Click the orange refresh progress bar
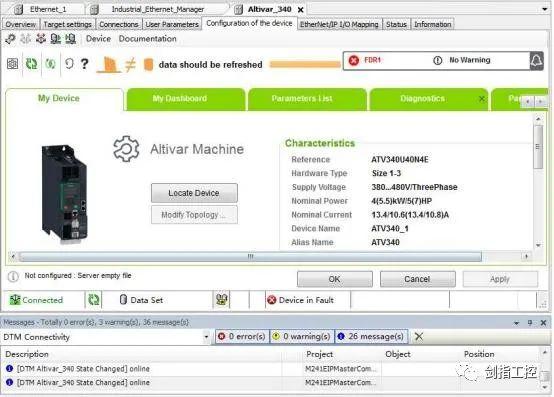Image resolution: width=554 pixels, height=397 pixels. coord(305,65)
